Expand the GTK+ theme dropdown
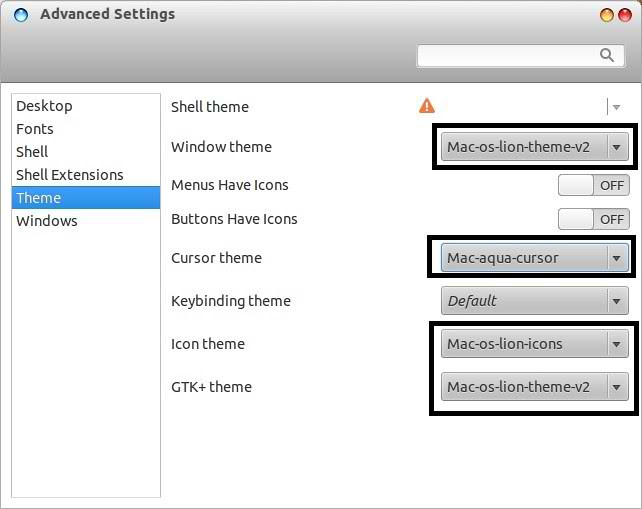Viewport: 642px width, 509px height. (x=535, y=387)
